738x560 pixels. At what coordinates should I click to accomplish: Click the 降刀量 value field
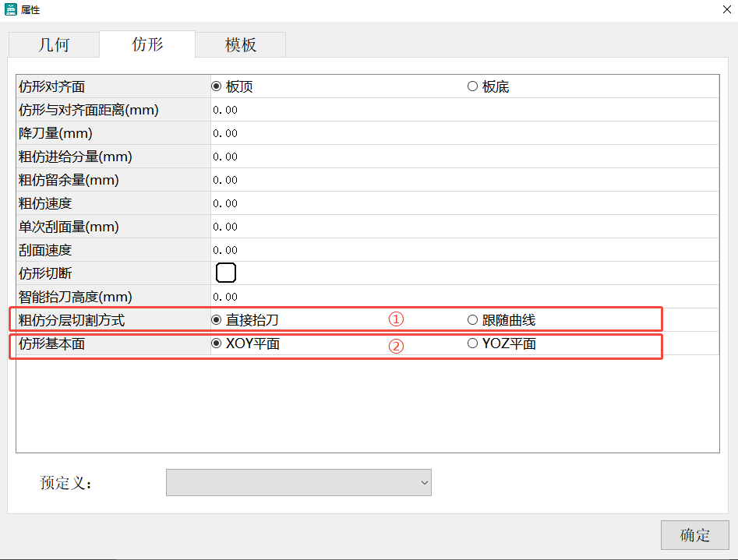(464, 133)
